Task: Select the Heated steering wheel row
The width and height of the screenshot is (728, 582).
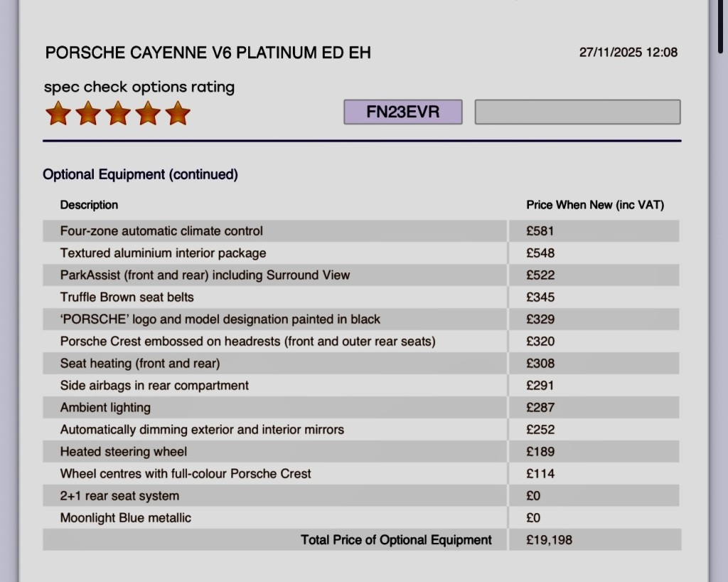Action: tap(124, 452)
